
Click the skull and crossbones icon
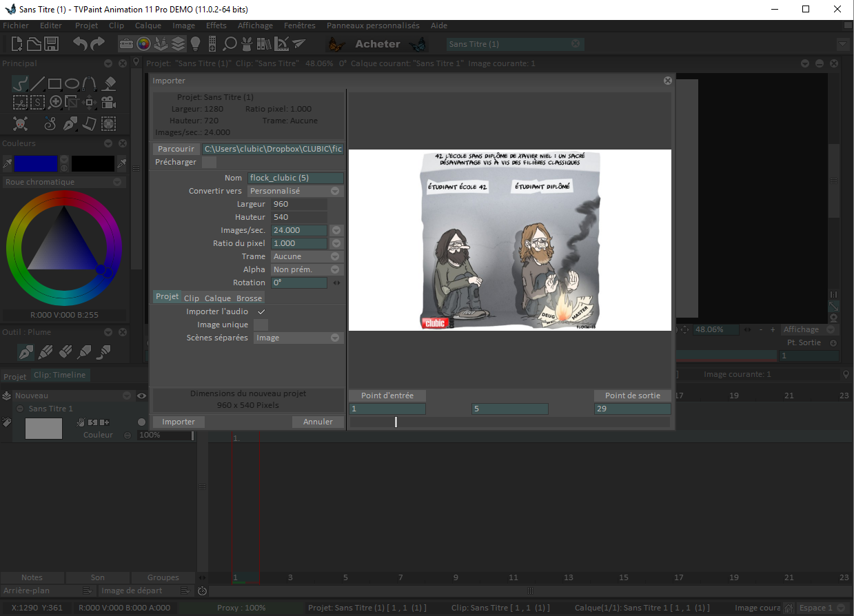[21, 124]
